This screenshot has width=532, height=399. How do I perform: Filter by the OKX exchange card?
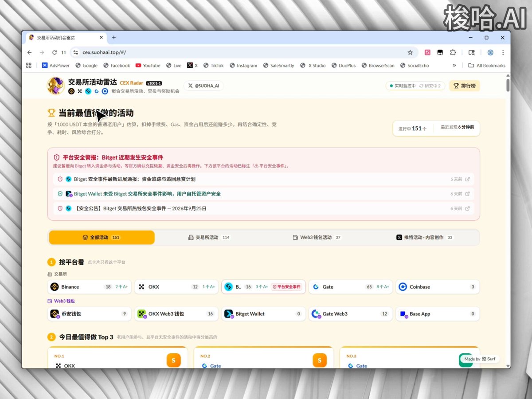(176, 287)
